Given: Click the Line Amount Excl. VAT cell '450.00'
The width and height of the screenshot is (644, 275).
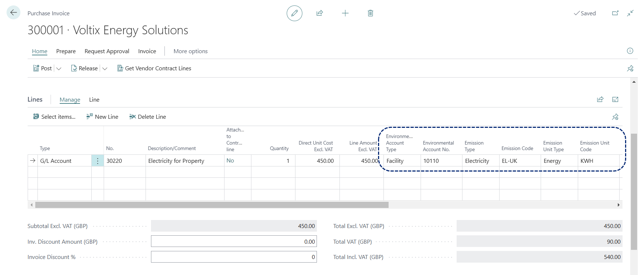Looking at the screenshot, I should tap(361, 161).
